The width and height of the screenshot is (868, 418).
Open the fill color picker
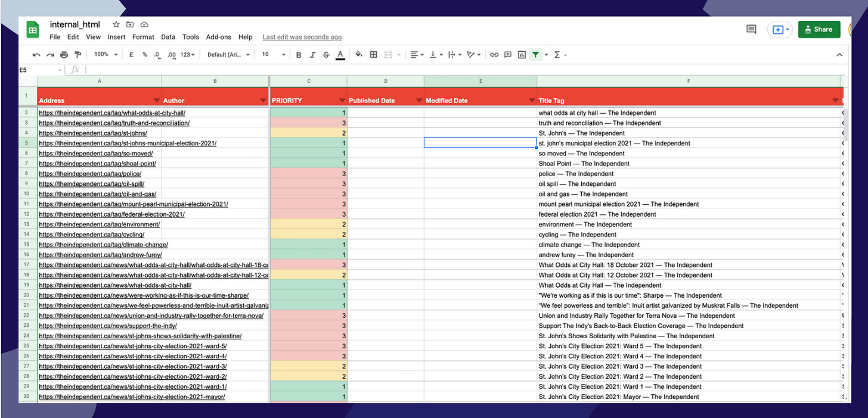359,55
